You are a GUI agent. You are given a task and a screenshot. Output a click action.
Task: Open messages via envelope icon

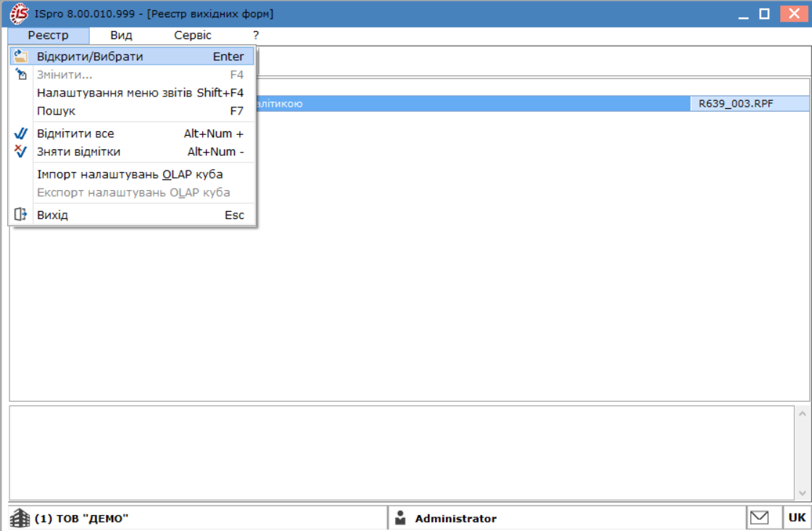(760, 517)
